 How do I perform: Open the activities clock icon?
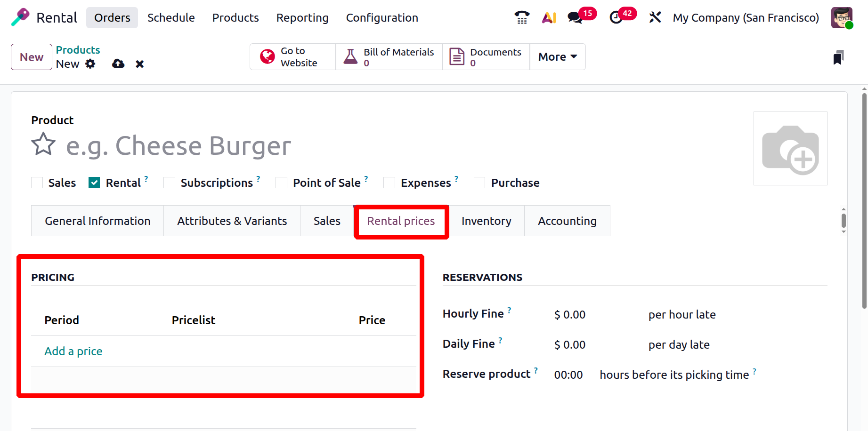(616, 18)
